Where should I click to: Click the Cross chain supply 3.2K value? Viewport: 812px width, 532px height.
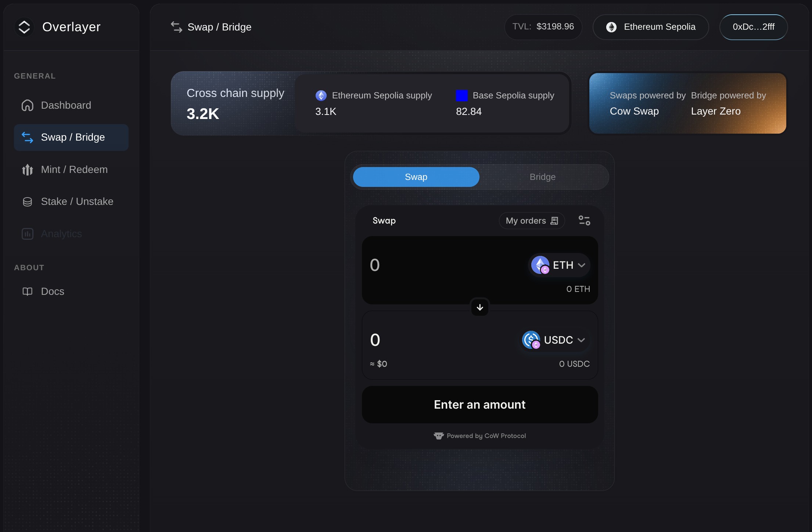tap(203, 114)
